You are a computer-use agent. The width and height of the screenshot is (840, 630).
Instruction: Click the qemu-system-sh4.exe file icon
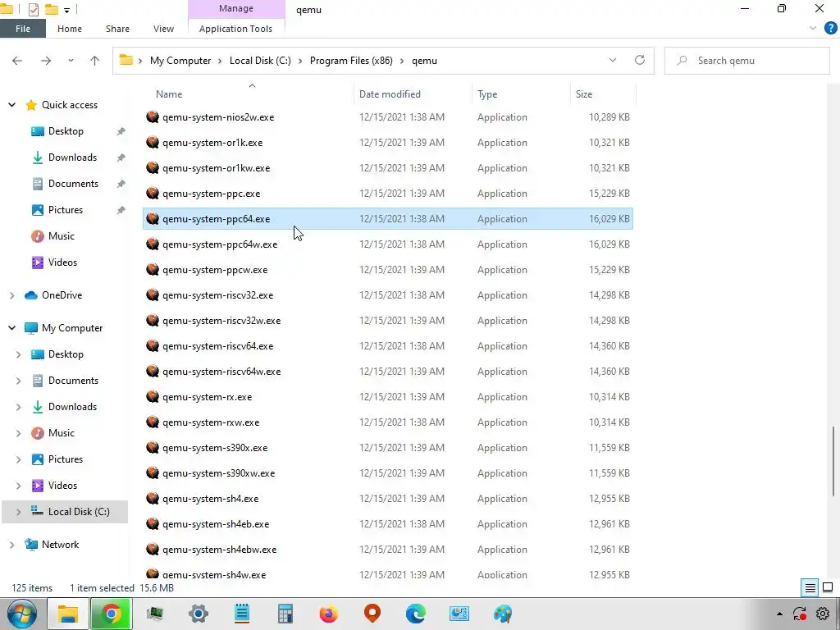point(153,499)
